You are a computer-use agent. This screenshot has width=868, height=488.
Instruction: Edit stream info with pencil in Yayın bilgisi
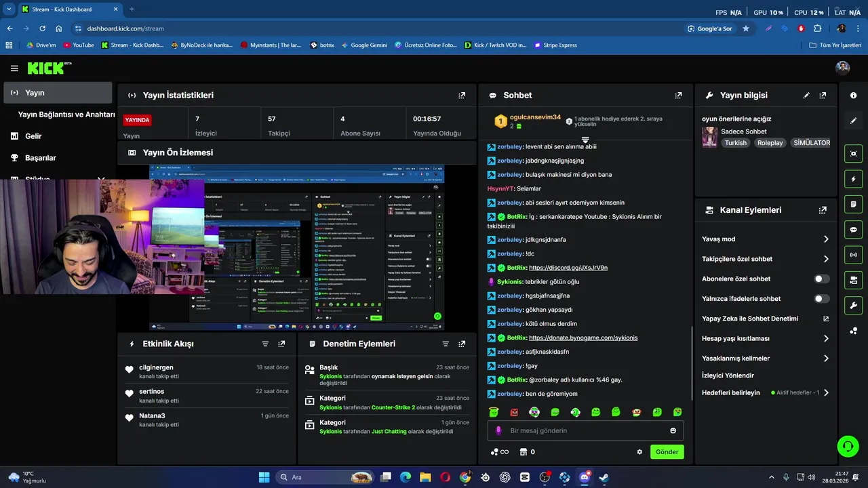806,96
